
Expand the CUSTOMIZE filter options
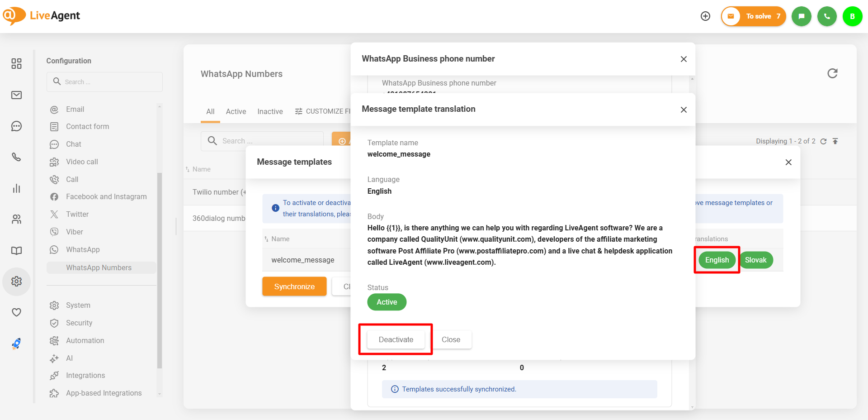coord(323,111)
